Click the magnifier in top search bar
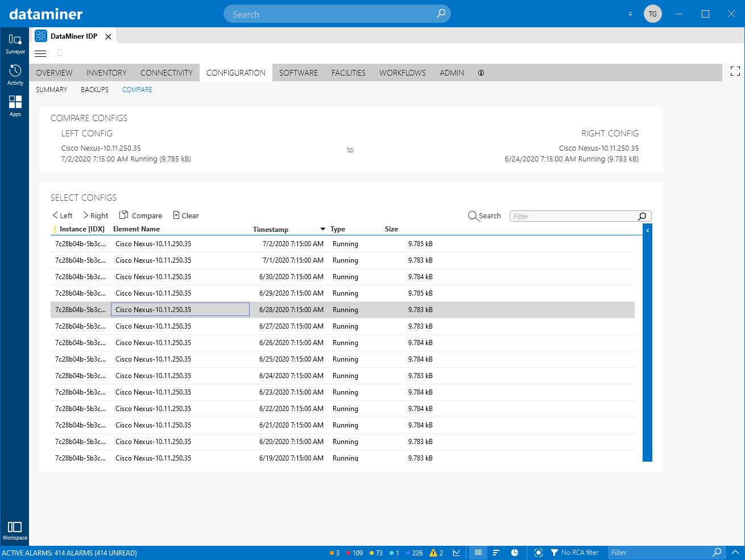Image resolution: width=745 pixels, height=560 pixels. (441, 14)
